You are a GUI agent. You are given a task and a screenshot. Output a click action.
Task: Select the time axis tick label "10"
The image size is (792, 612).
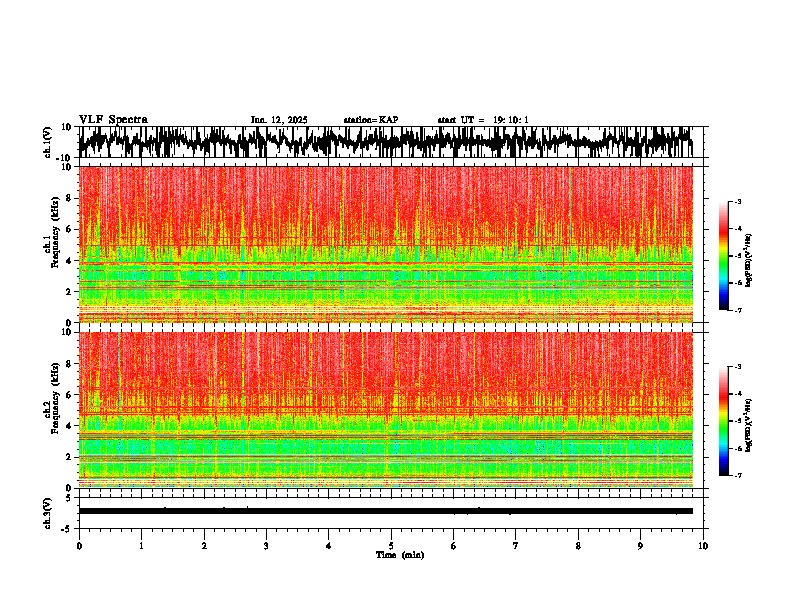click(x=703, y=546)
